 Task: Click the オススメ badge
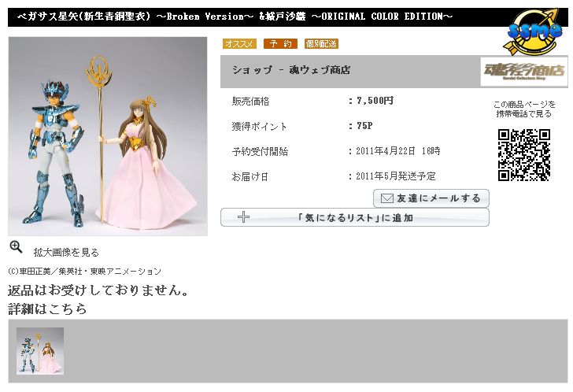[x=239, y=44]
